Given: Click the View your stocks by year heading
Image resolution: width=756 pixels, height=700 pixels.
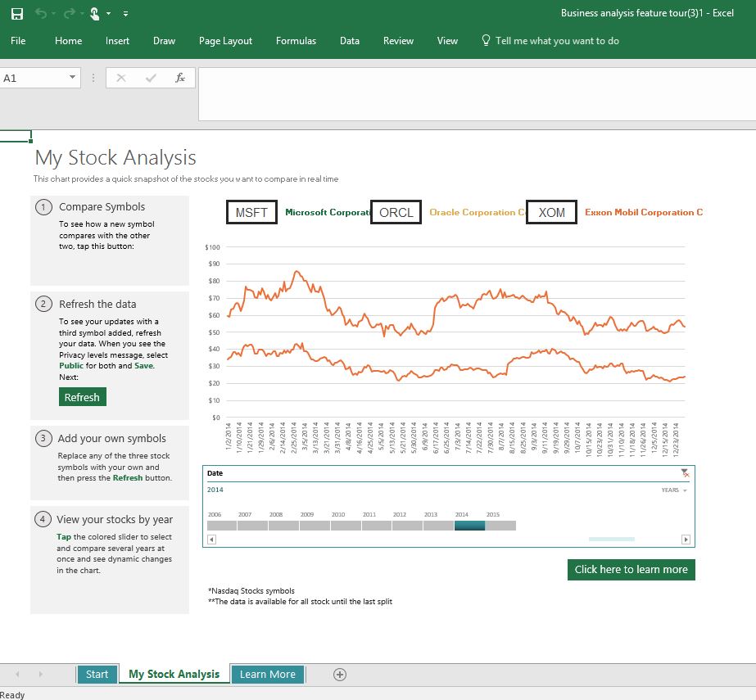Looking at the screenshot, I should pyautogui.click(x=115, y=520).
